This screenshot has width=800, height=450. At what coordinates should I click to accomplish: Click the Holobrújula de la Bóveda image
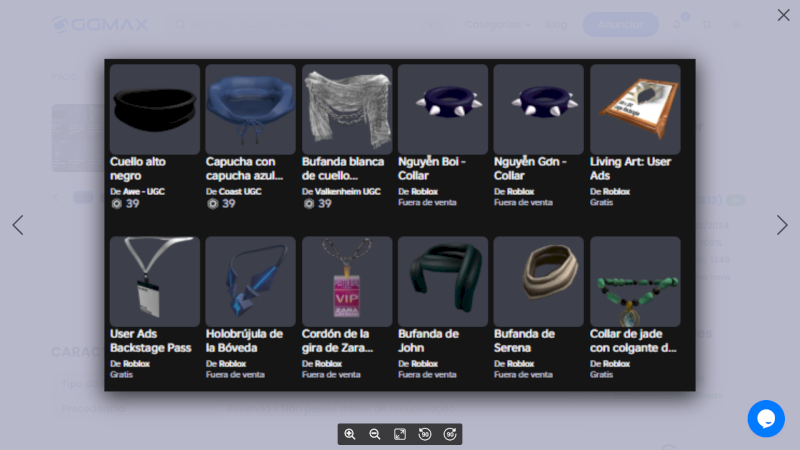(250, 281)
